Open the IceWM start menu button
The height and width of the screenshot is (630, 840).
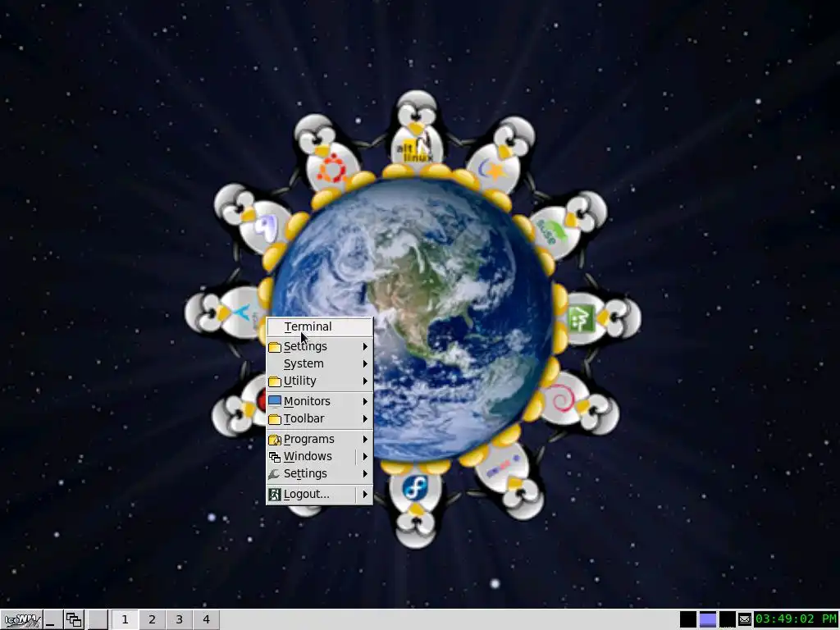tap(21, 620)
